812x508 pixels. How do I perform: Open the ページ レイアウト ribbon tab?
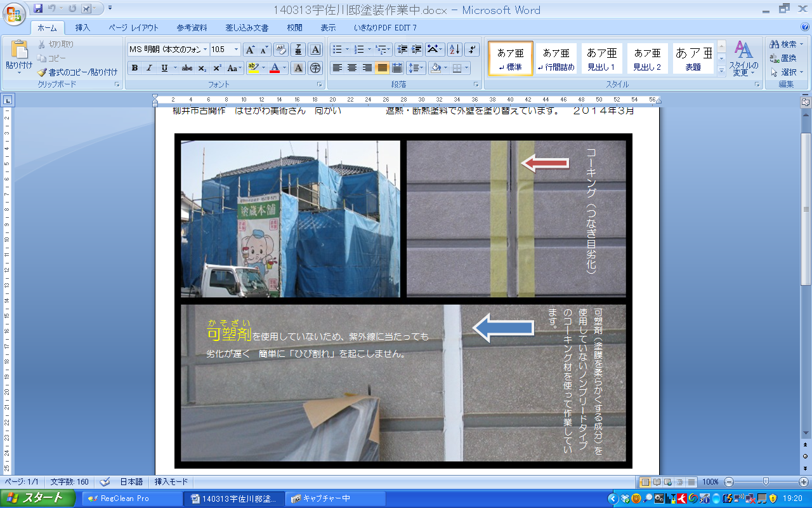(x=133, y=28)
